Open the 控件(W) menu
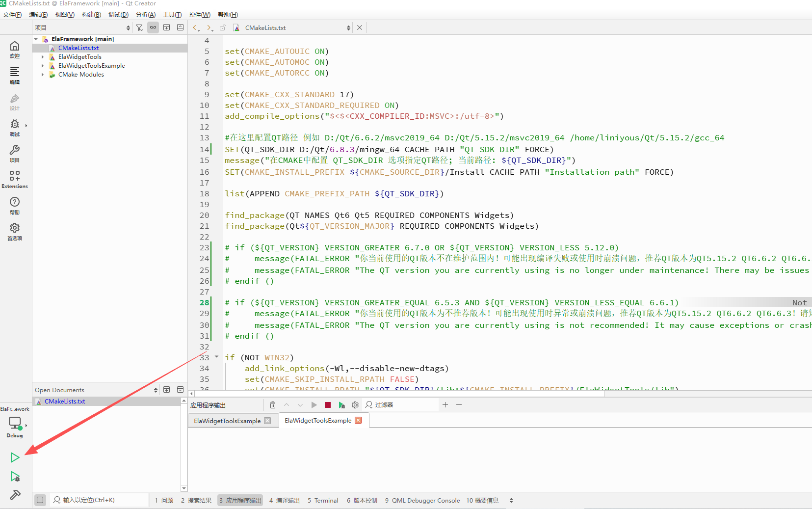Screen dimensions: 812x509 pyautogui.click(x=199, y=15)
